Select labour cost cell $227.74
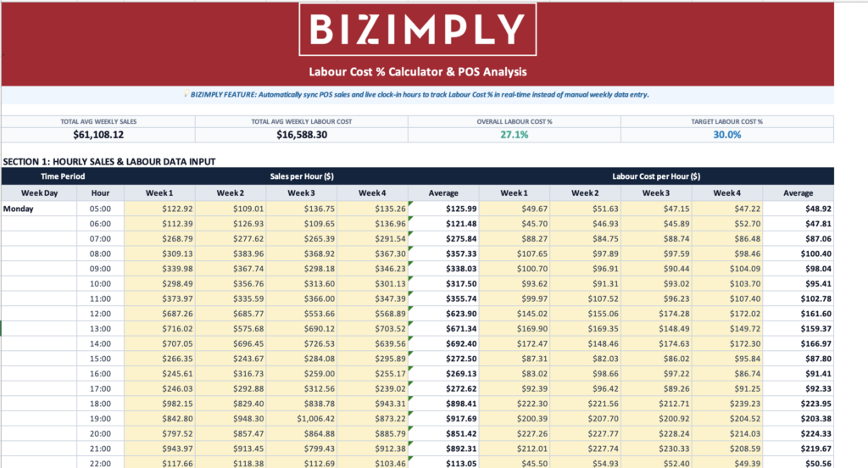The height and width of the screenshot is (468, 868). pyautogui.click(x=585, y=448)
